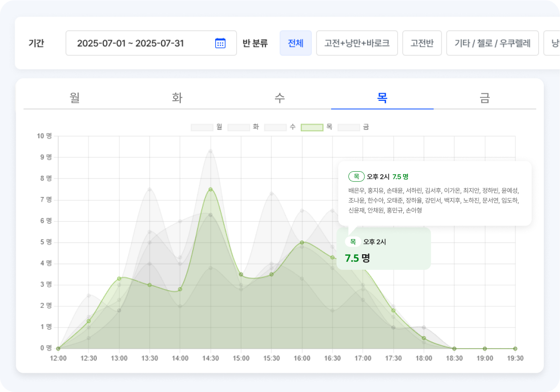The height and width of the screenshot is (392, 560).
Task: Select the 목 weekday tab
Action: pyautogui.click(x=382, y=98)
